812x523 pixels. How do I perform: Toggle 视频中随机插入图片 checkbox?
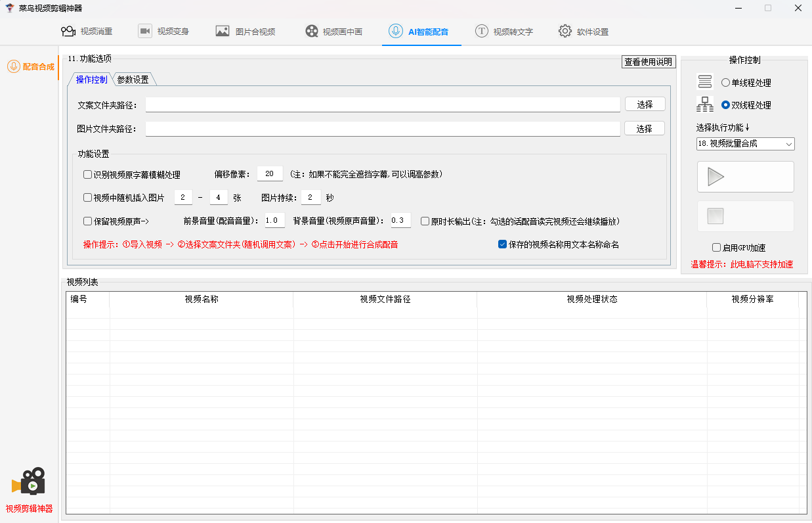point(87,197)
